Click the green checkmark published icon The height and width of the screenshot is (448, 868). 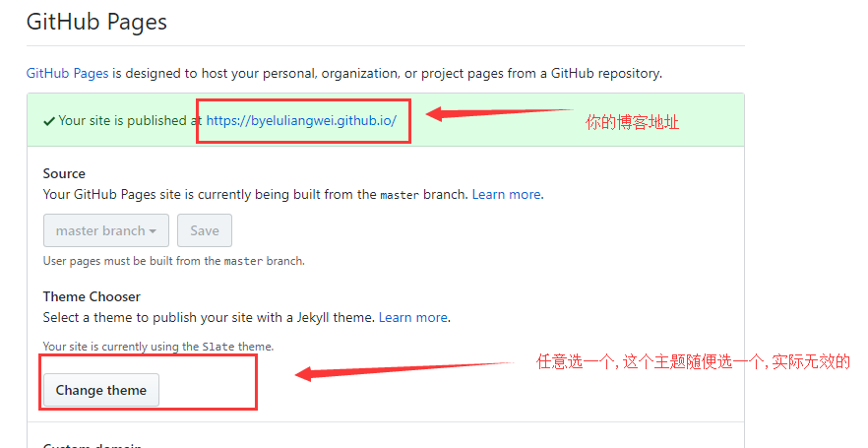click(49, 121)
